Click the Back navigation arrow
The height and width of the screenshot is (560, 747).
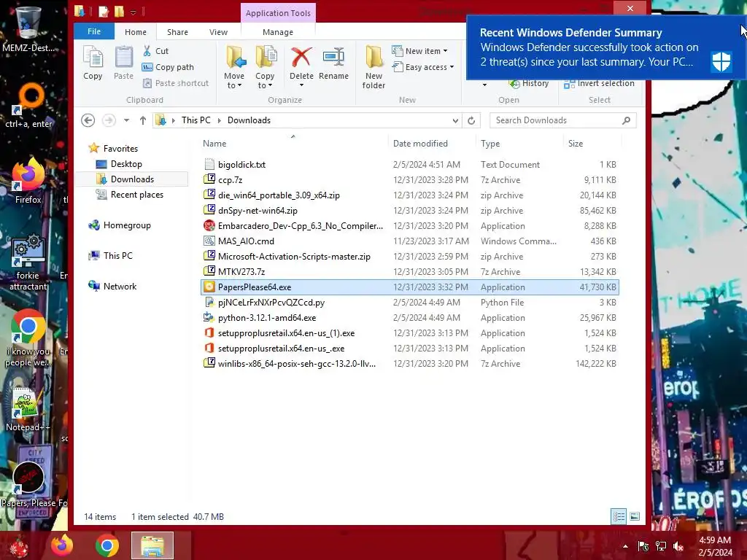(x=88, y=120)
